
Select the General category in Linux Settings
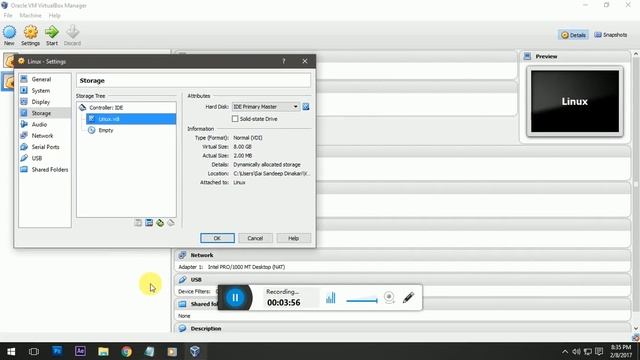(41, 79)
